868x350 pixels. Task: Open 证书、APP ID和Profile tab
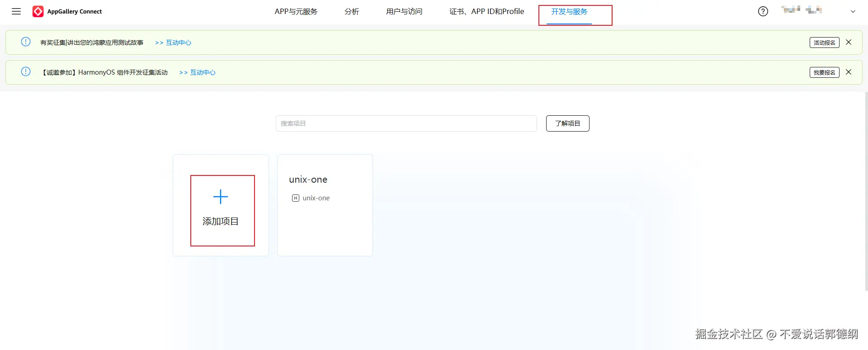[487, 11]
